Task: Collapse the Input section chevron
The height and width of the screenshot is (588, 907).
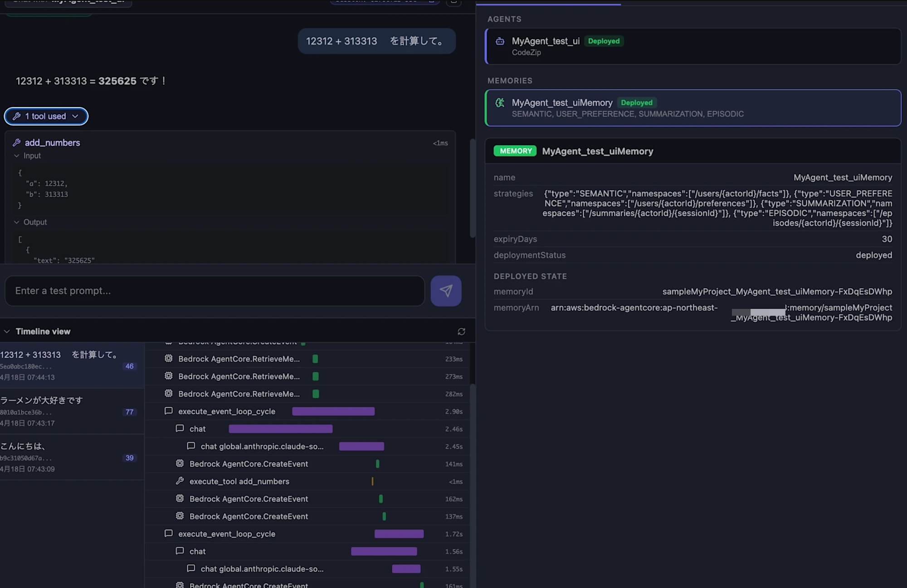Action: tap(17, 156)
